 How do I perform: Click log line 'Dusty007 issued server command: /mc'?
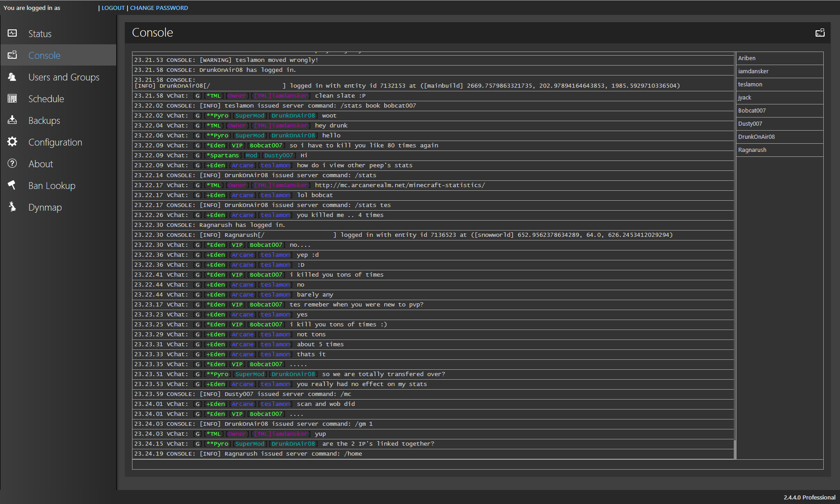tap(433, 394)
